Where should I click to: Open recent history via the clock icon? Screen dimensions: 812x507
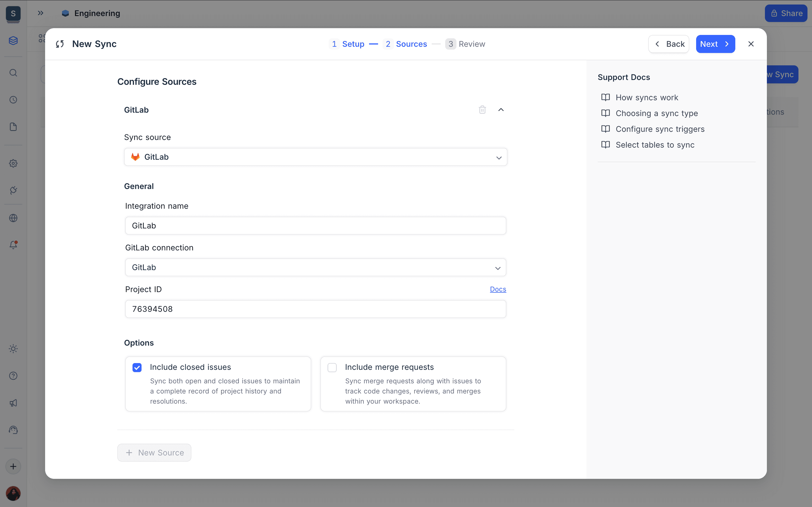(14, 100)
